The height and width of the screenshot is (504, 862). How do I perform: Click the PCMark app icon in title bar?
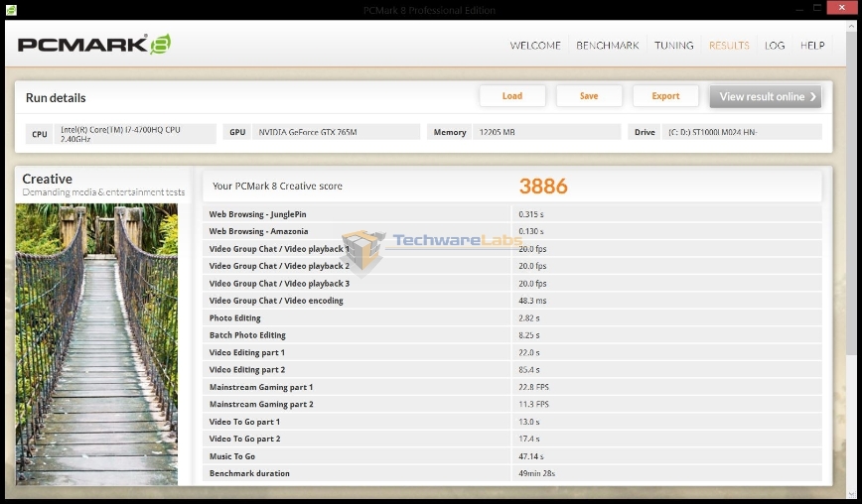[11, 10]
